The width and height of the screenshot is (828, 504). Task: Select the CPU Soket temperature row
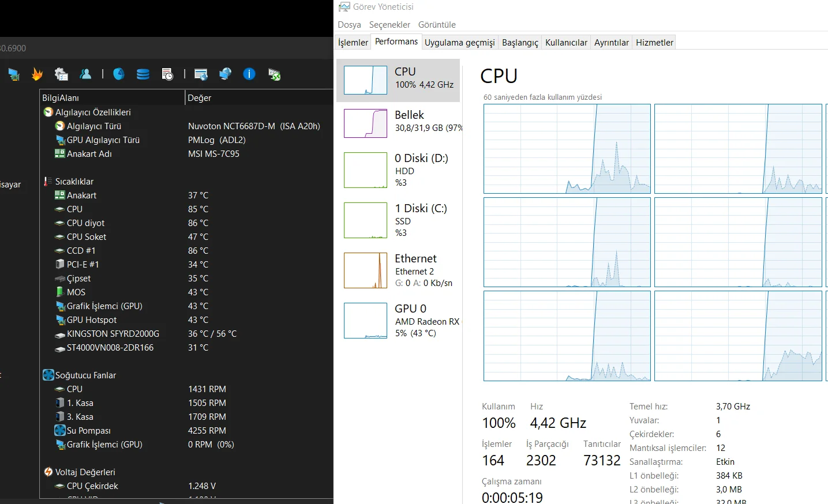[x=186, y=237]
